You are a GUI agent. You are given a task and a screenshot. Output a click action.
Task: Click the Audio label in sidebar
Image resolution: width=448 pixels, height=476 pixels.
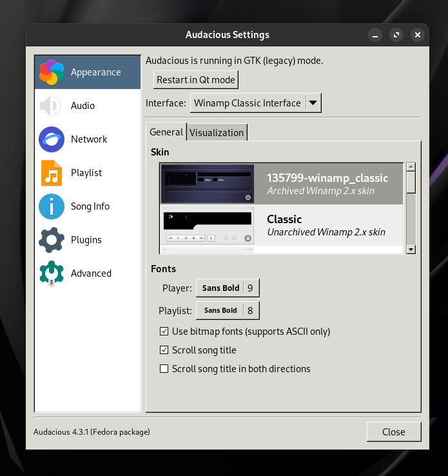tap(83, 106)
